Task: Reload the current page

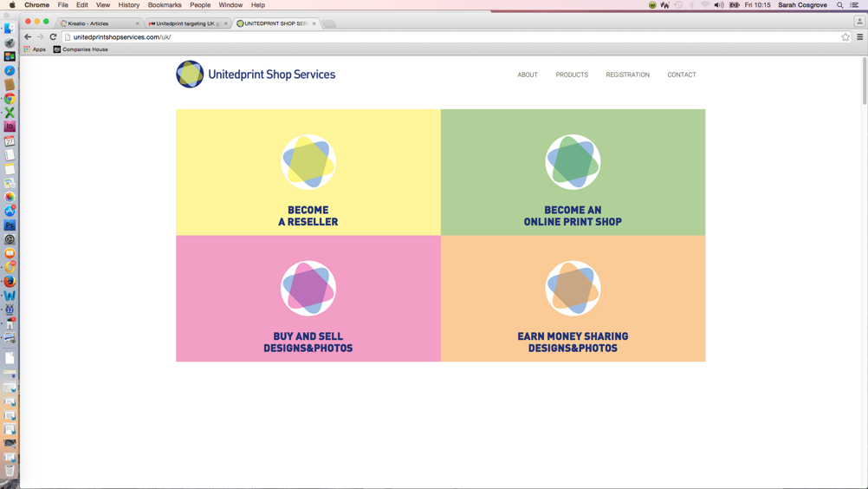Action: [x=53, y=36]
